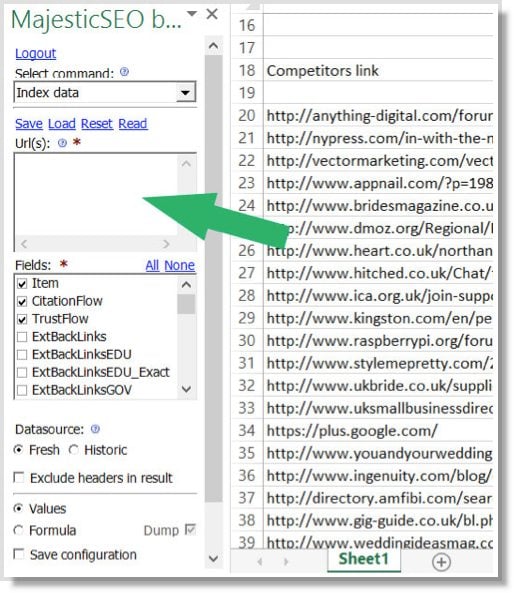The image size is (514, 593).
Task: Close the MajesticSEO task pane
Action: coord(212,14)
